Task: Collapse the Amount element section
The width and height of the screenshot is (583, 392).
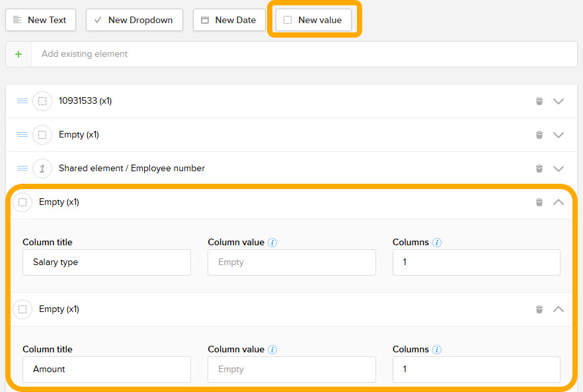Action: tap(559, 309)
